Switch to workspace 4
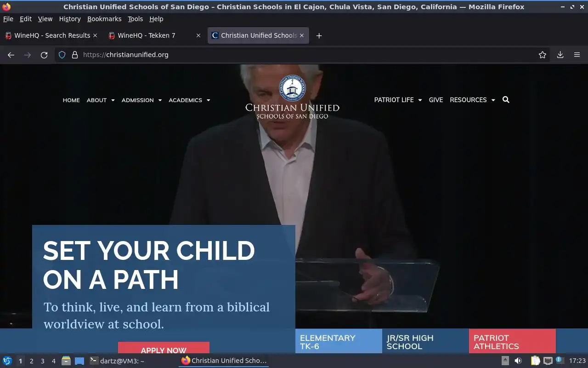This screenshot has width=588, height=368. pyautogui.click(x=53, y=361)
